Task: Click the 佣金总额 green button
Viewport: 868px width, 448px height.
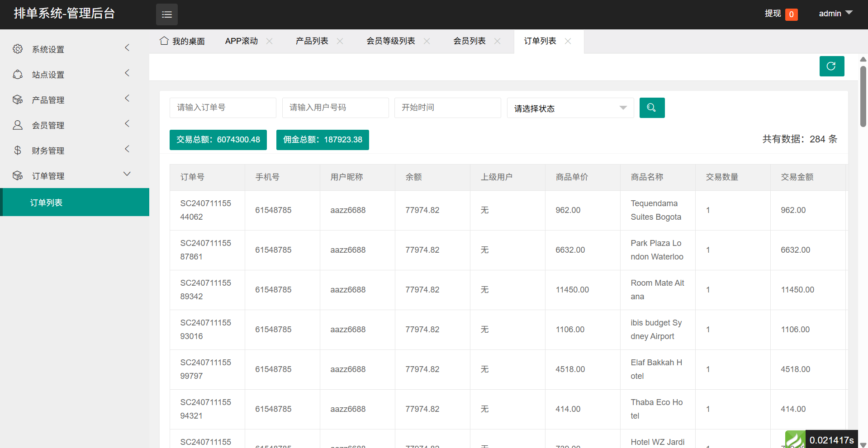Action: [x=323, y=140]
